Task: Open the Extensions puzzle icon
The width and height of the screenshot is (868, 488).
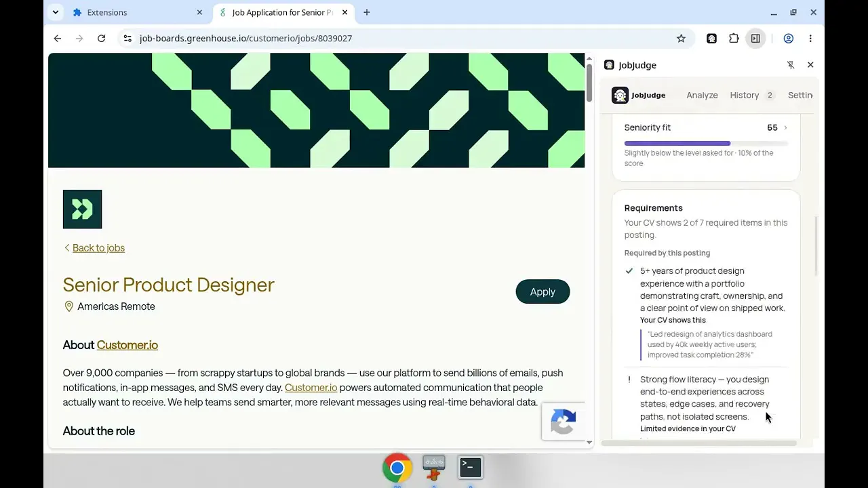Action: pyautogui.click(x=734, y=39)
